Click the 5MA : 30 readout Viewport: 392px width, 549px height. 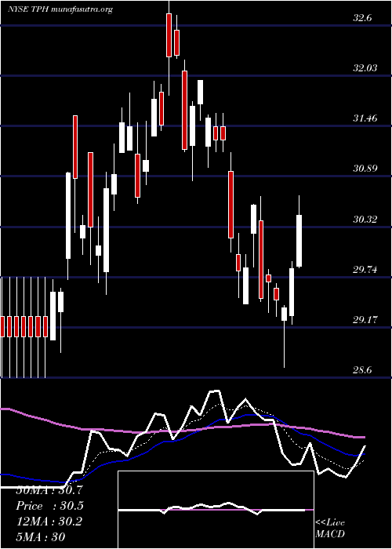pyautogui.click(x=41, y=537)
